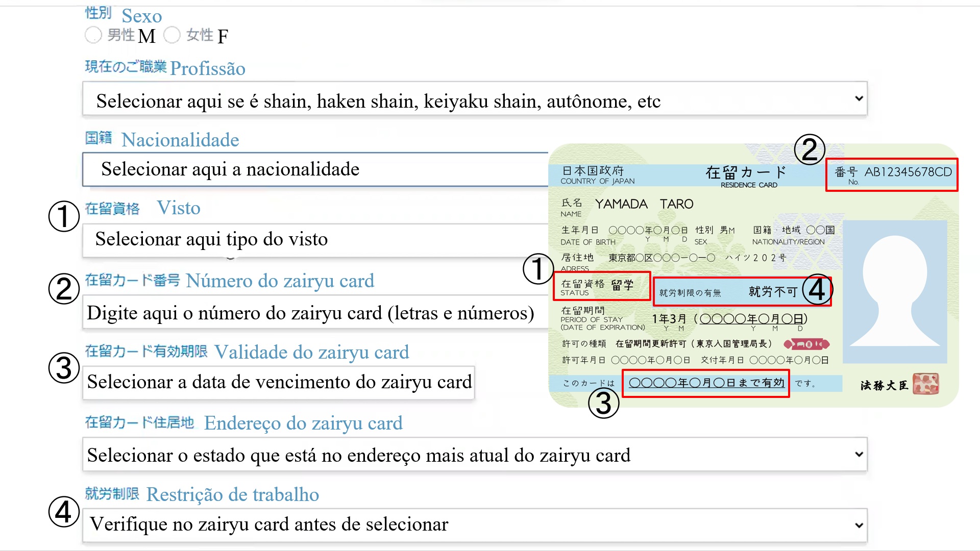Screen dimensions: 980x551
Task: Click the address dropdown arrow chevron
Action: point(859,454)
